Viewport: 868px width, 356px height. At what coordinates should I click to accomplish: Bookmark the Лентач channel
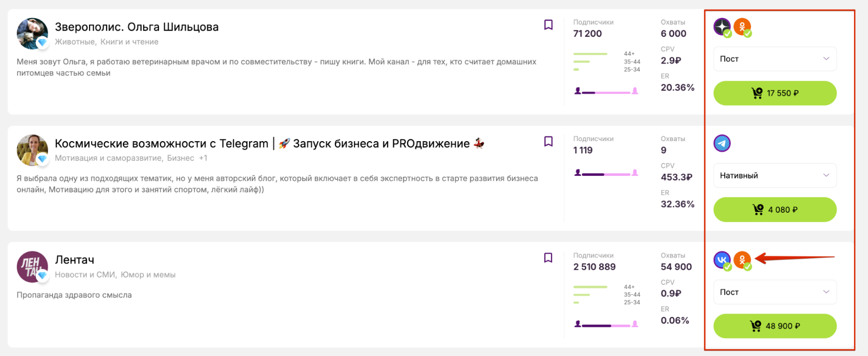pyautogui.click(x=548, y=258)
